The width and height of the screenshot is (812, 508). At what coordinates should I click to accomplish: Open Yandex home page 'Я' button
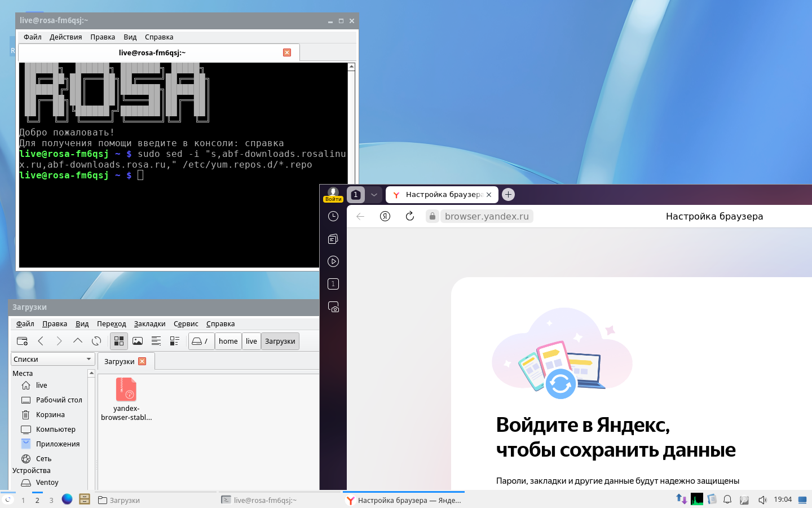385,216
